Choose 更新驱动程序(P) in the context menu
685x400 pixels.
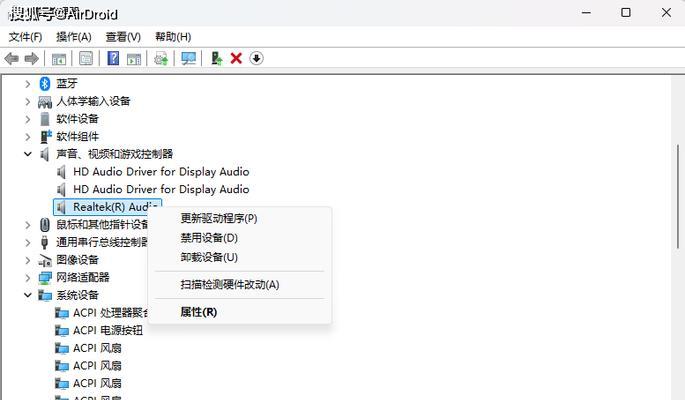(239, 218)
